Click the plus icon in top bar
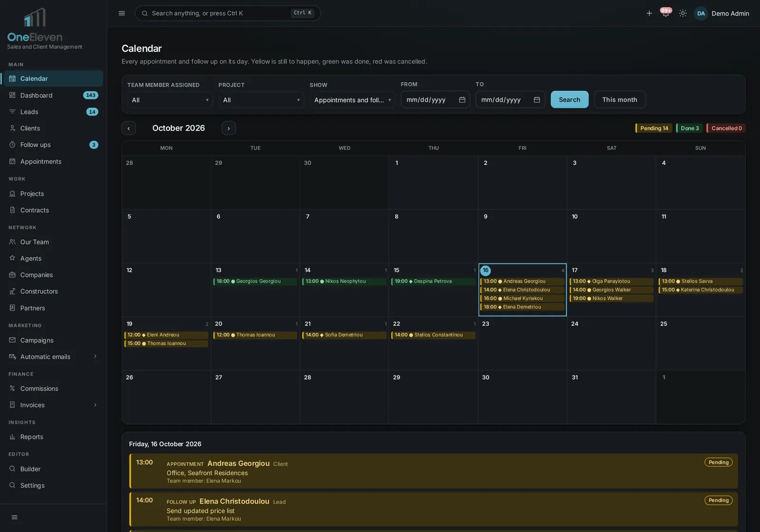 tap(649, 13)
